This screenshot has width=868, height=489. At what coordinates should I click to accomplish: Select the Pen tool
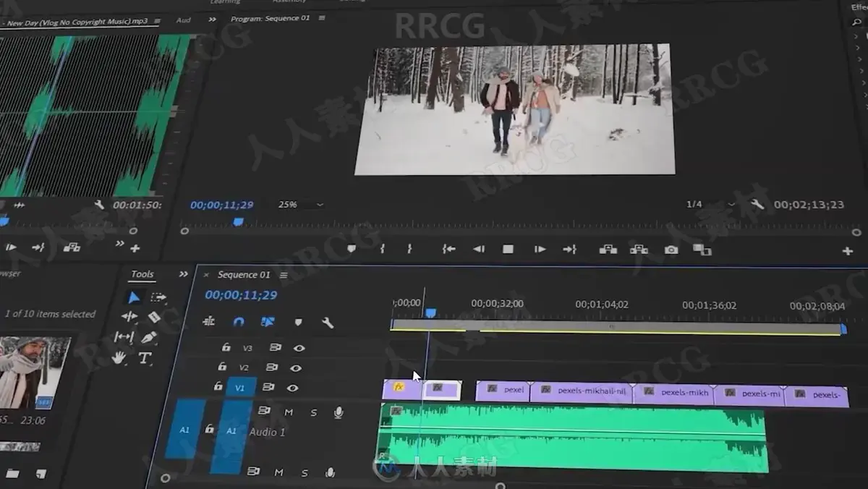pos(149,338)
